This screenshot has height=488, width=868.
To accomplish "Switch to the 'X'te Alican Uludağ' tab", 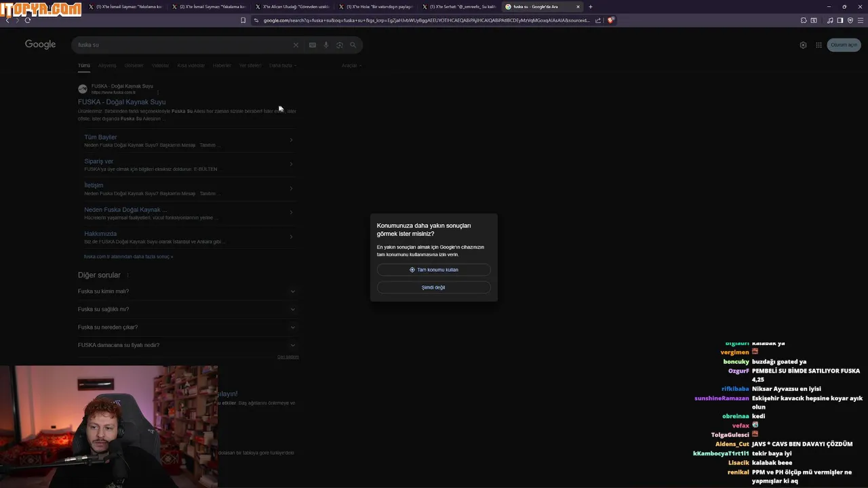I will (x=293, y=7).
